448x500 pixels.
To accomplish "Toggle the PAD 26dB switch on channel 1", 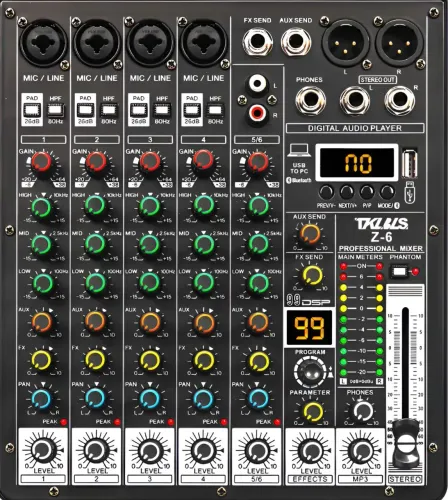I will 32,109.
